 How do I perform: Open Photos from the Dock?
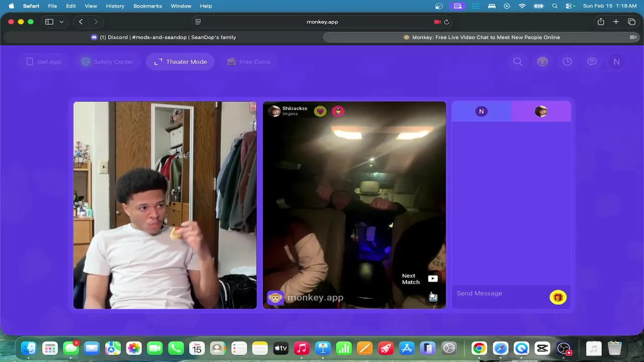(133, 348)
